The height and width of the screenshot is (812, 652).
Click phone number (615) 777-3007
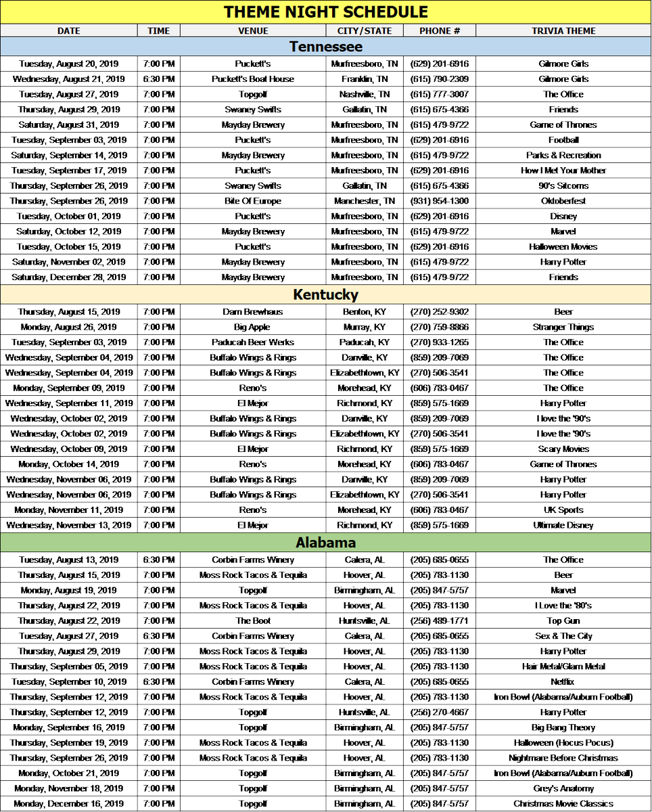[x=440, y=94]
